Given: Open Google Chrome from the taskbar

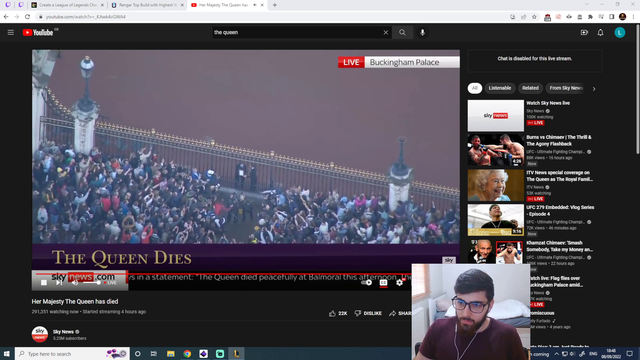Looking at the screenshot, I should tap(187, 353).
